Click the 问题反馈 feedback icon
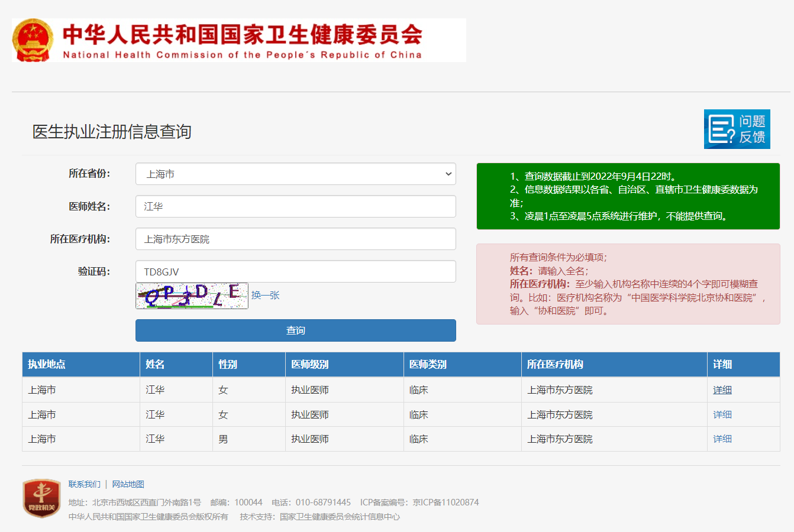The image size is (794, 532). [x=737, y=129]
